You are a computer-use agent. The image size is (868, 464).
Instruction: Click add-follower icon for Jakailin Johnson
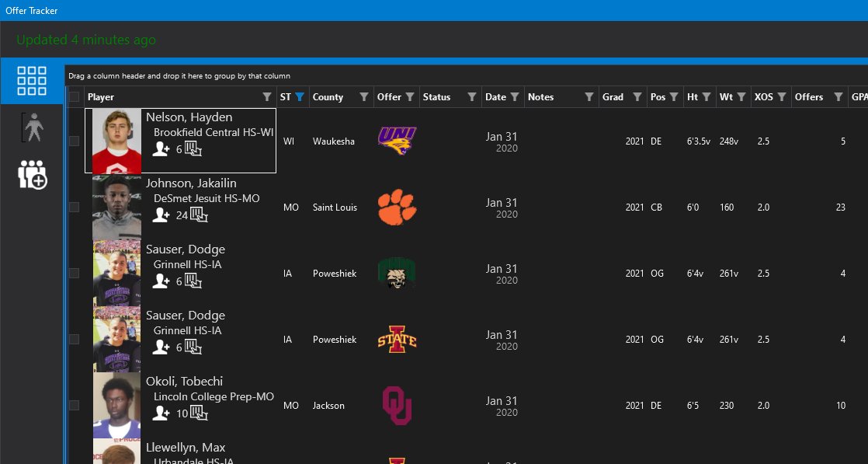[x=161, y=215]
